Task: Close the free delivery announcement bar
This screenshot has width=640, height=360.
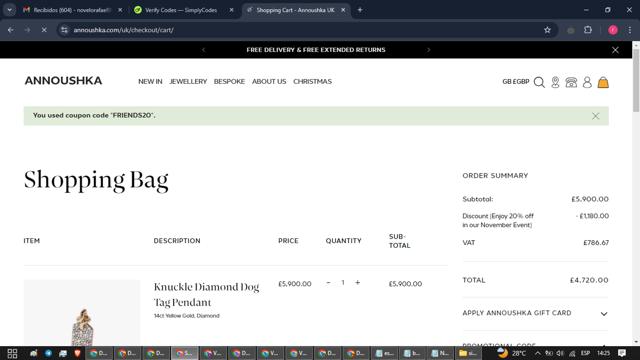Action: [x=615, y=50]
